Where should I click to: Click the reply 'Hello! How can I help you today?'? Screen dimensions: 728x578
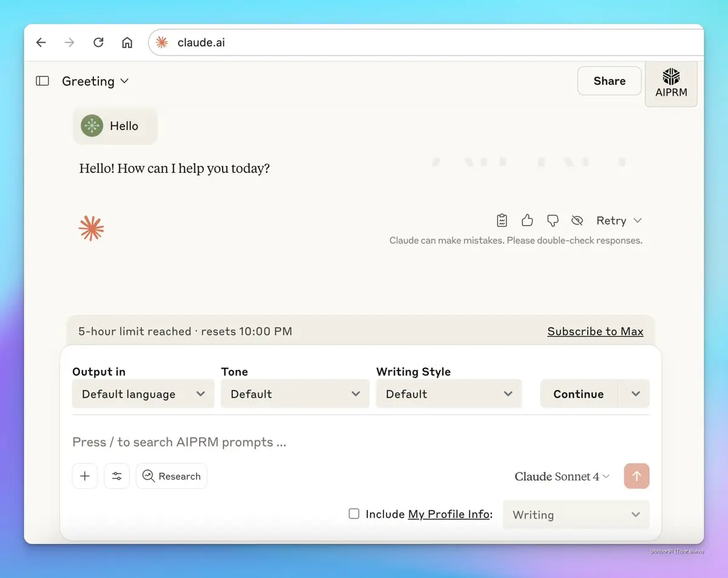point(175,168)
